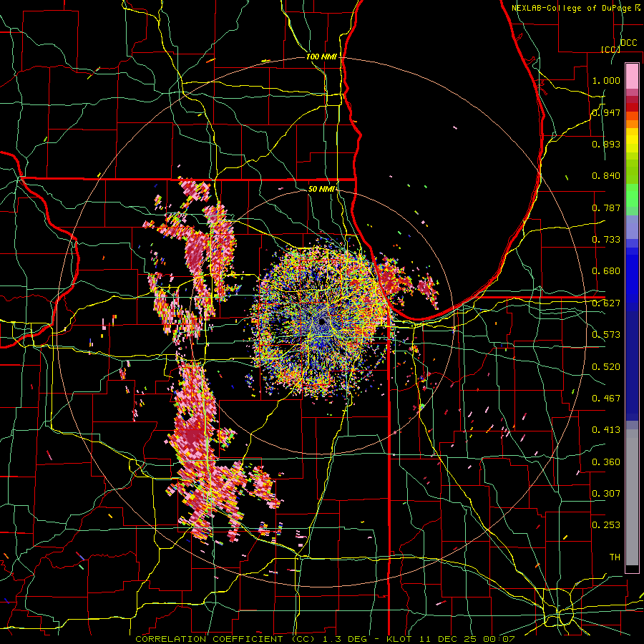Viewport: 644px width, 644px height.
Task: Click the 0.520 legend value
Action: 606,366
